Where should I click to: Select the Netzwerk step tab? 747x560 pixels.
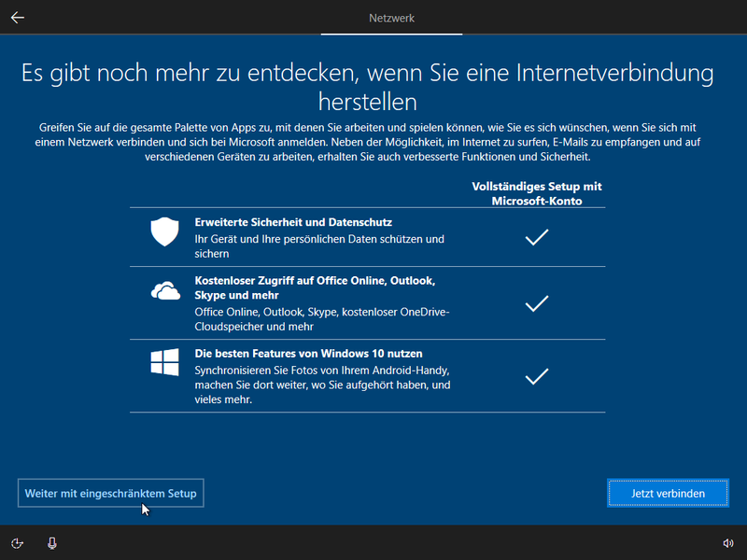391,18
